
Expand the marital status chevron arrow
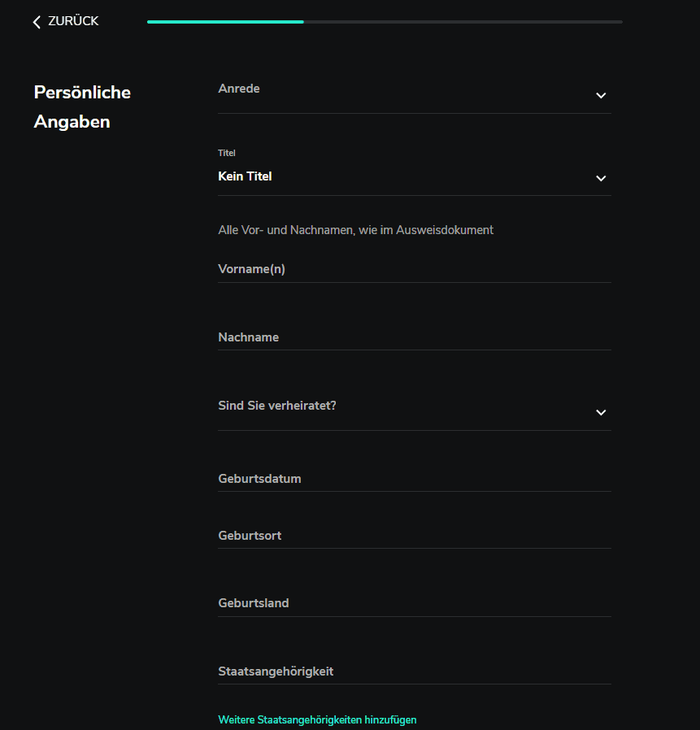pyautogui.click(x=601, y=412)
